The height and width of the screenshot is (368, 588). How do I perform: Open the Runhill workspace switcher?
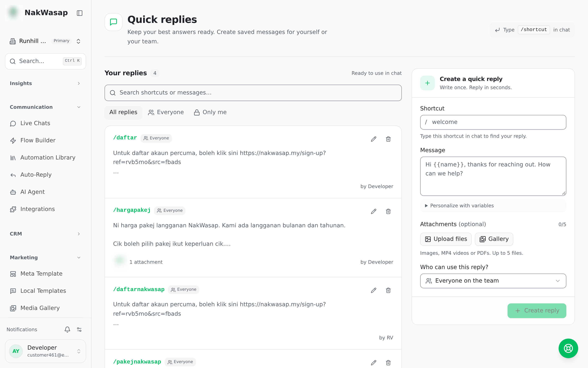click(45, 41)
